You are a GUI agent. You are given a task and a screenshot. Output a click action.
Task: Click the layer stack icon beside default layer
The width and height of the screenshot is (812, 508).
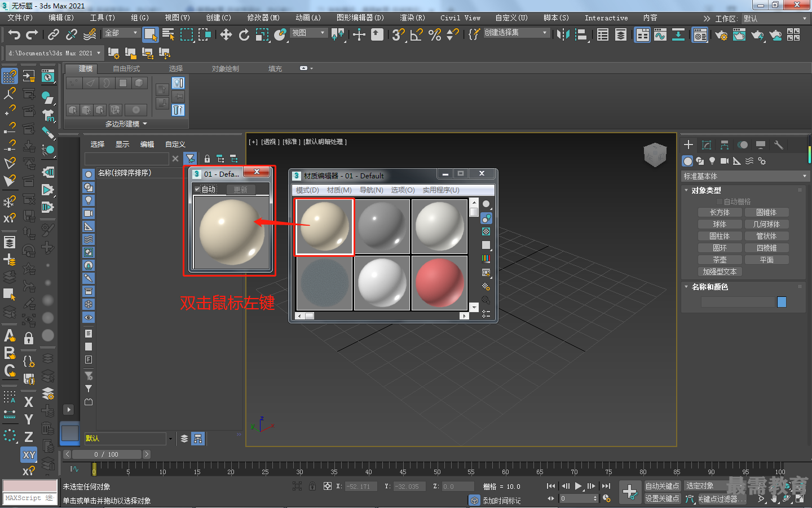(184, 439)
